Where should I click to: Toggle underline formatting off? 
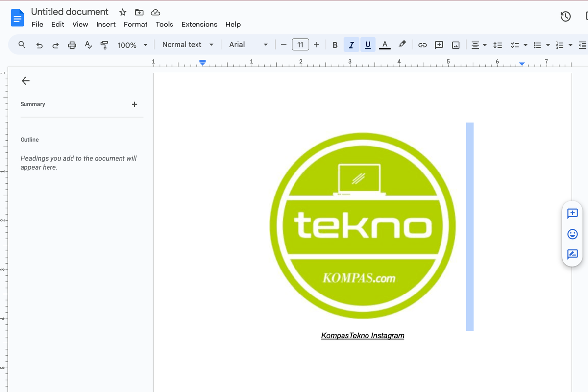tap(367, 45)
